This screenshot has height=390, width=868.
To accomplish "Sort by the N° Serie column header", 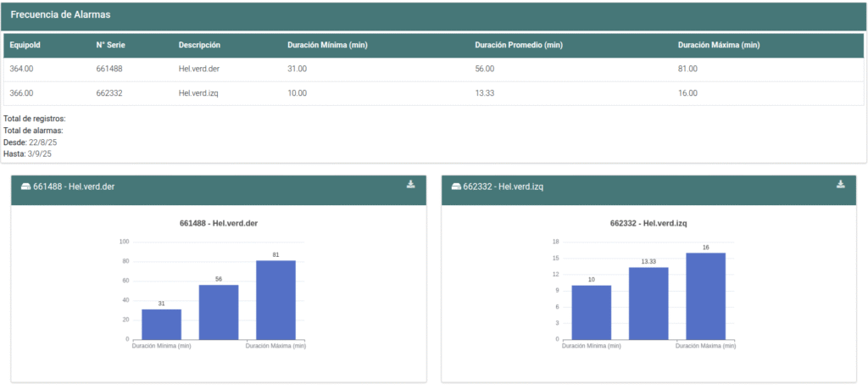I will pos(111,45).
